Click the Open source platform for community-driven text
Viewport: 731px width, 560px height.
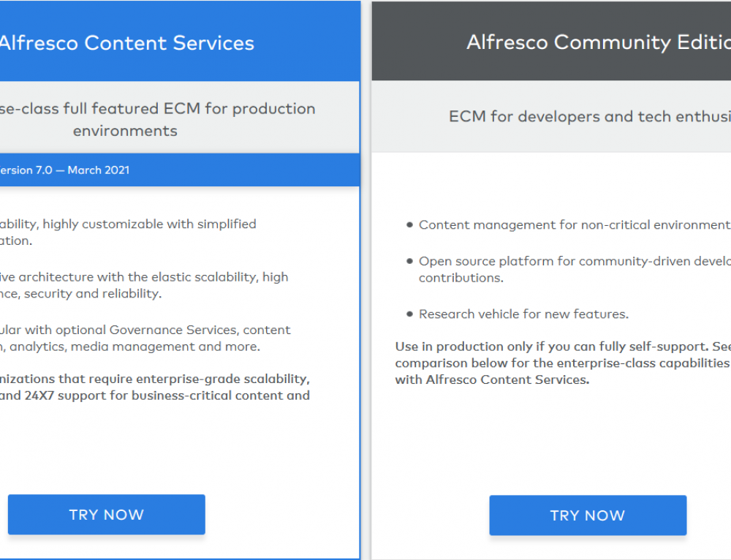click(x=574, y=261)
